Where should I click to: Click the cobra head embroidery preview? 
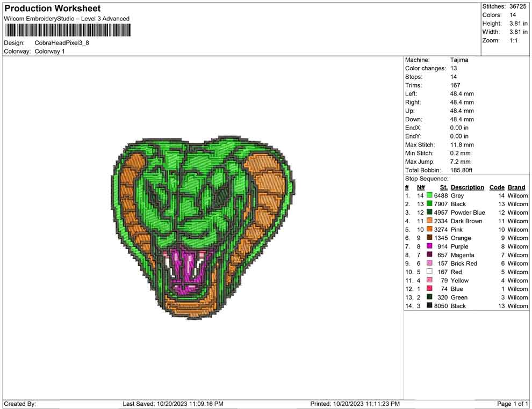tap(204, 228)
